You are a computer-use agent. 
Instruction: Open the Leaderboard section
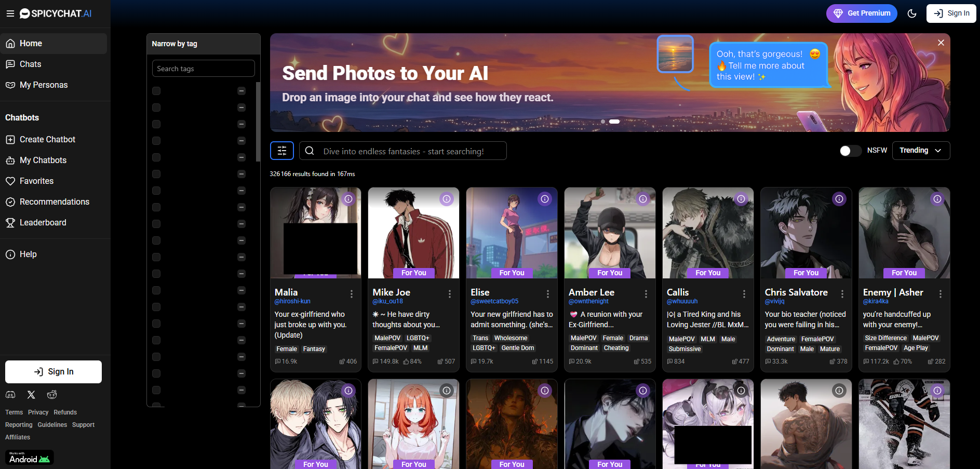coord(43,222)
